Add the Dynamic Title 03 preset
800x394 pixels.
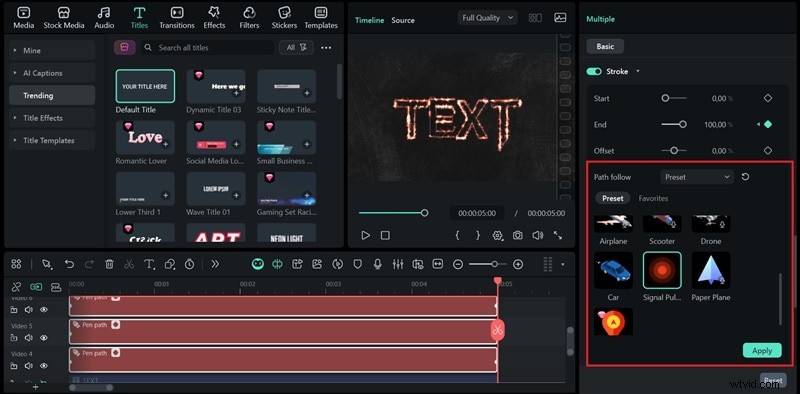[x=236, y=93]
